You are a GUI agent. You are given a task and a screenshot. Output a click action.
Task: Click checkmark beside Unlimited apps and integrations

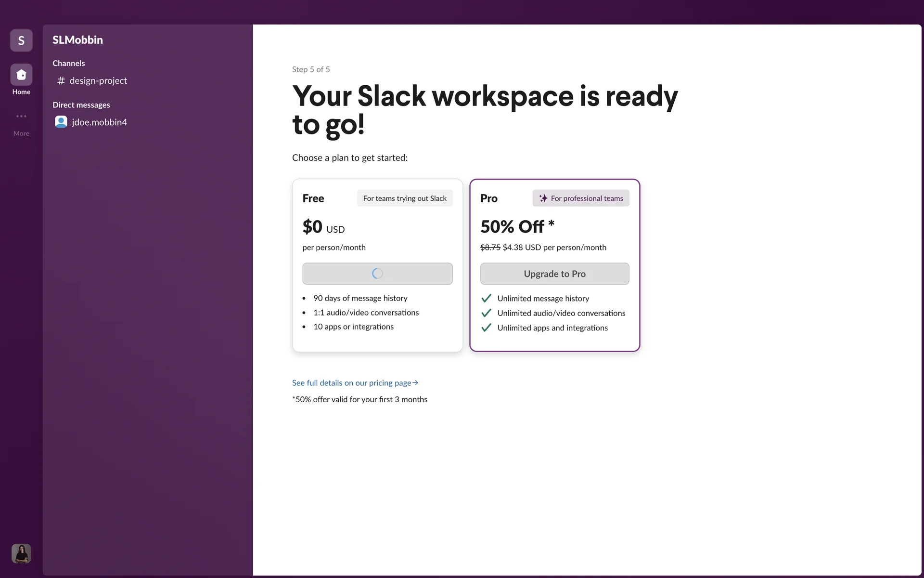click(x=486, y=328)
